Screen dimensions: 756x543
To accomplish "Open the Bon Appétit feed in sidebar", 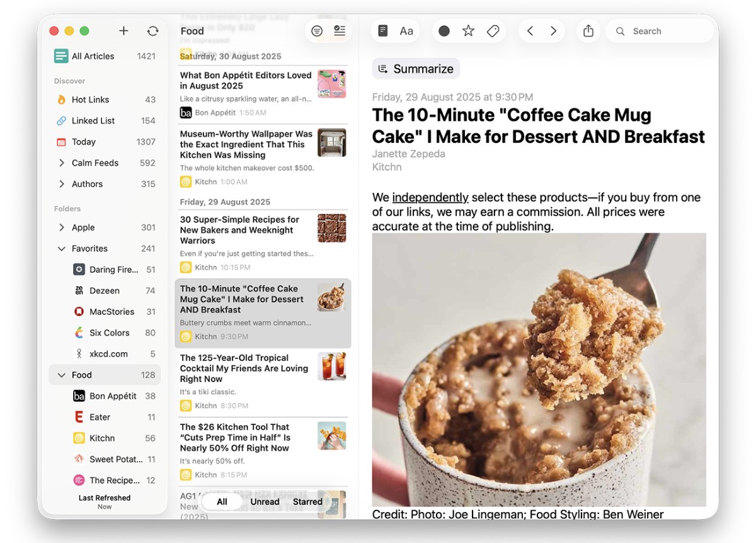I will (113, 396).
